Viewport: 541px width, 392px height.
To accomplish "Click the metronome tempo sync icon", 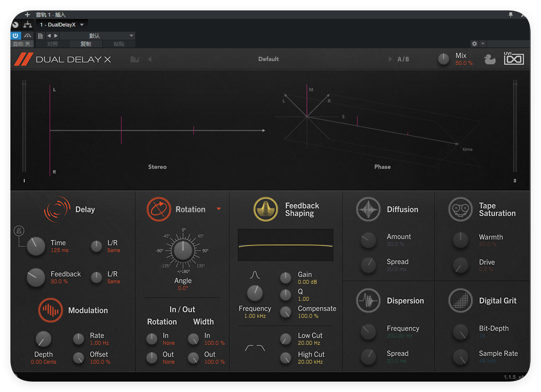I will pos(19,230).
